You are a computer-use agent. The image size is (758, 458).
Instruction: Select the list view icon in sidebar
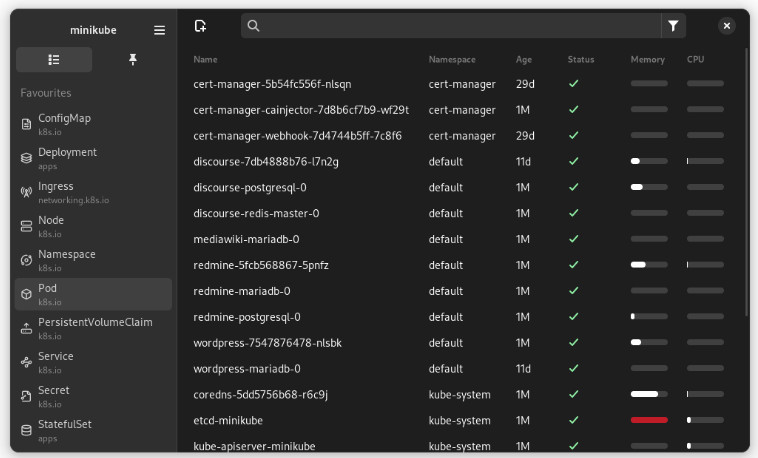point(54,59)
